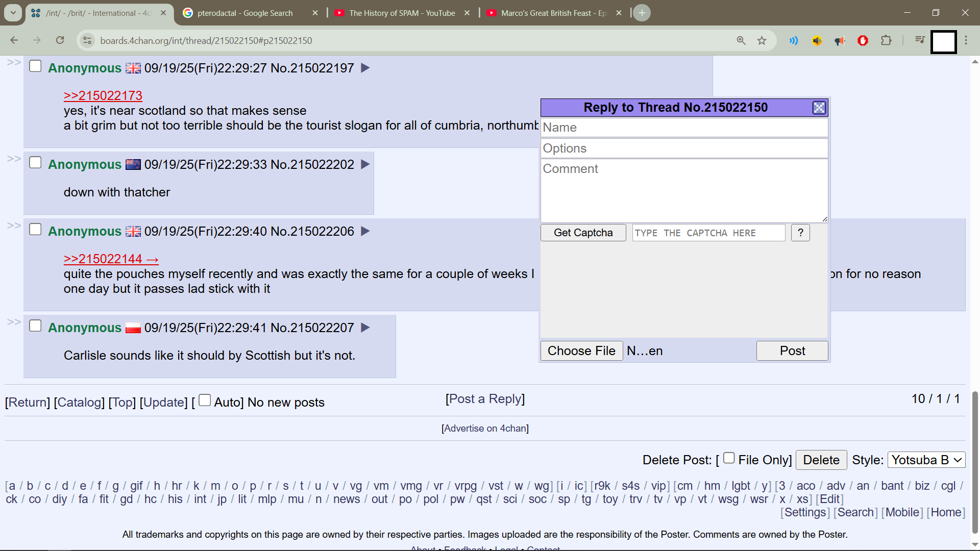Toggle the File Only checkbox
Image resolution: width=980 pixels, height=551 pixels.
pyautogui.click(x=729, y=458)
